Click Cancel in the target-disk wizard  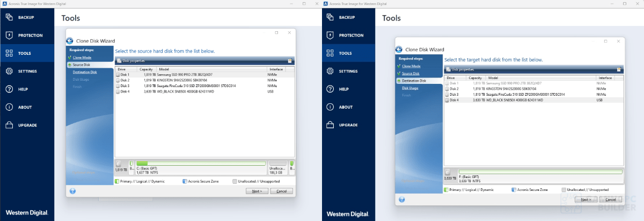(611, 199)
